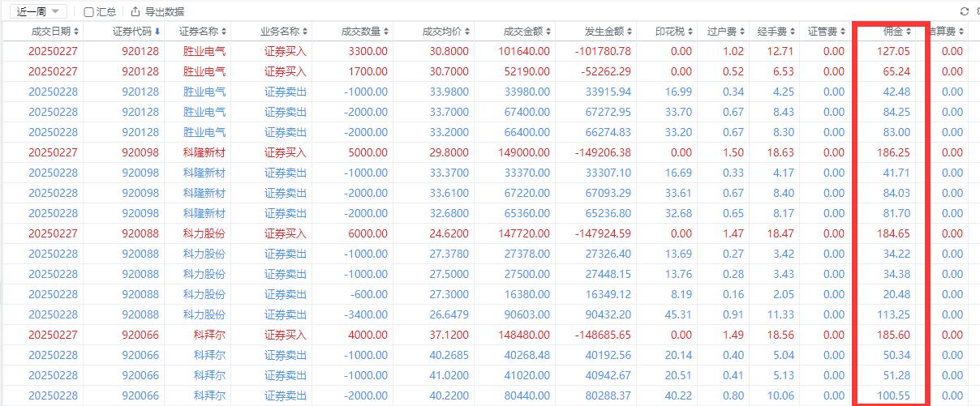Select the 科隆新材 name in the 5000.00 row
Viewport: 980px width, 406px height.
(x=204, y=152)
